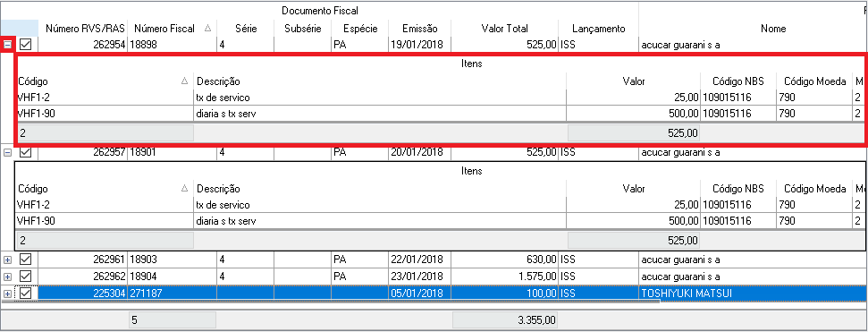Expand the TOSHIYUKI MATSUI row

click(8, 294)
